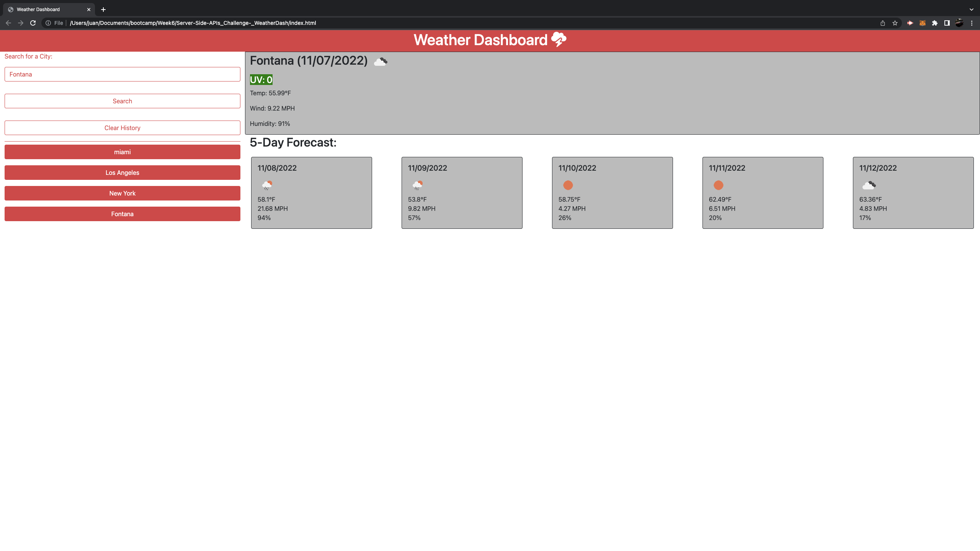Click the city search input containing Fontana
Screen dimensions: 980x551
[x=122, y=74]
